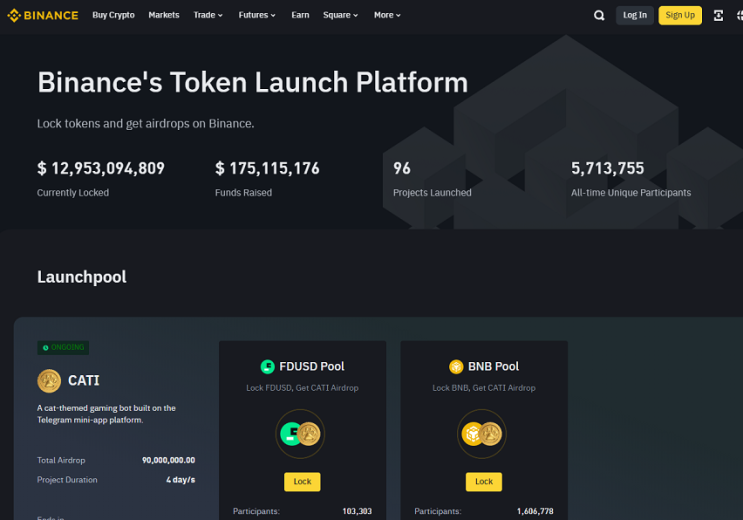
Task: Expand the Square menu
Action: 341,15
